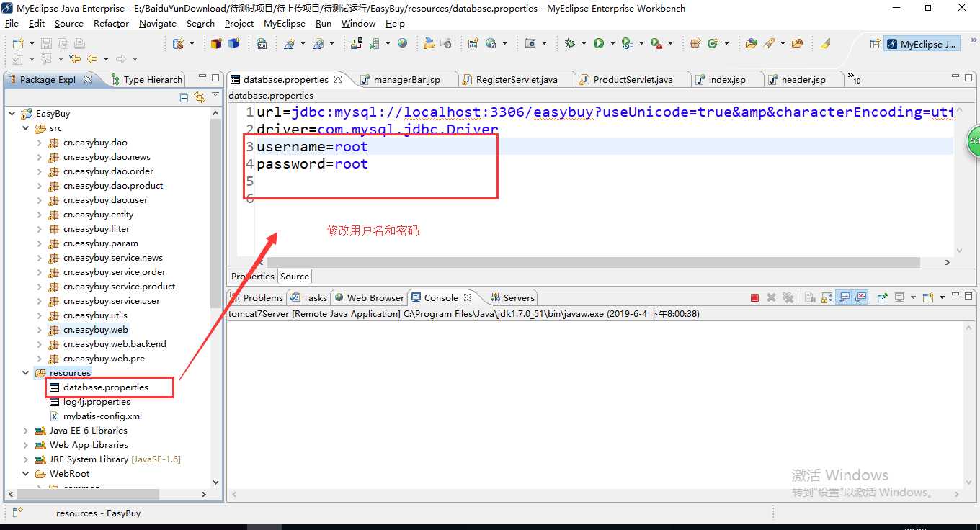Open the Navigate menu
The image size is (980, 530).
158,23
